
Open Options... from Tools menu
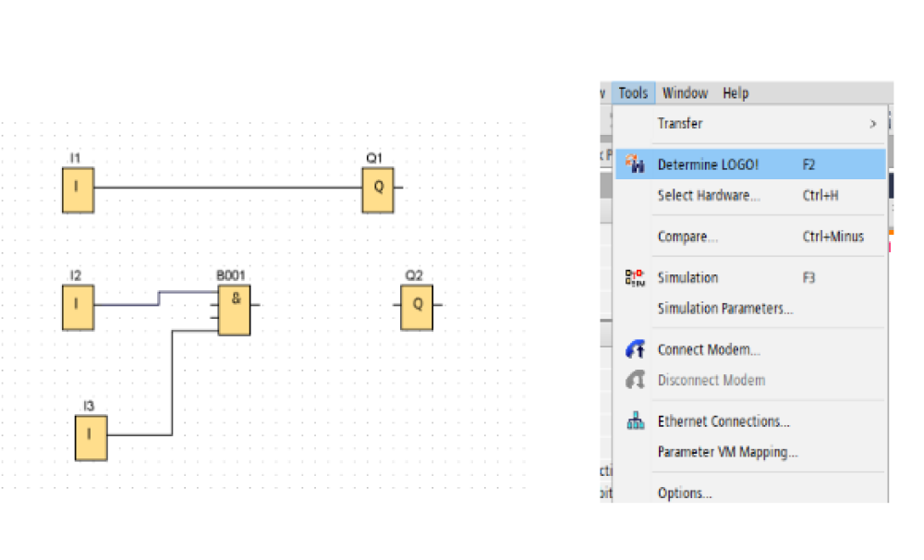coord(750,493)
